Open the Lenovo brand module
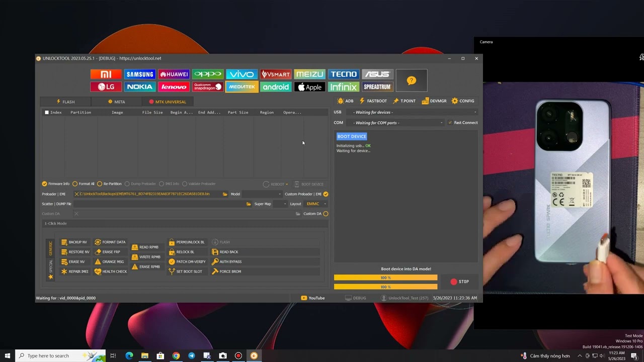The width and height of the screenshot is (644, 362). tap(174, 87)
